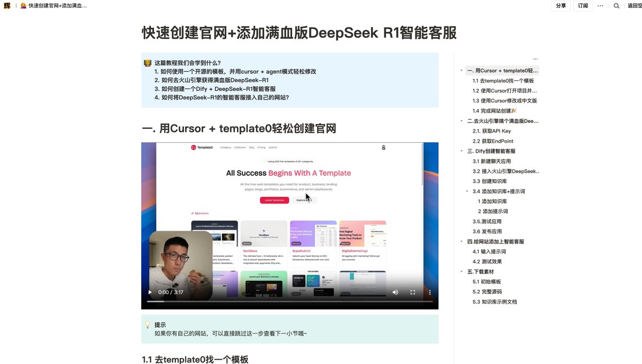Jump to 1.1 去template0找一个模板 in outline
This screenshot has height=364, width=642.
[503, 81]
